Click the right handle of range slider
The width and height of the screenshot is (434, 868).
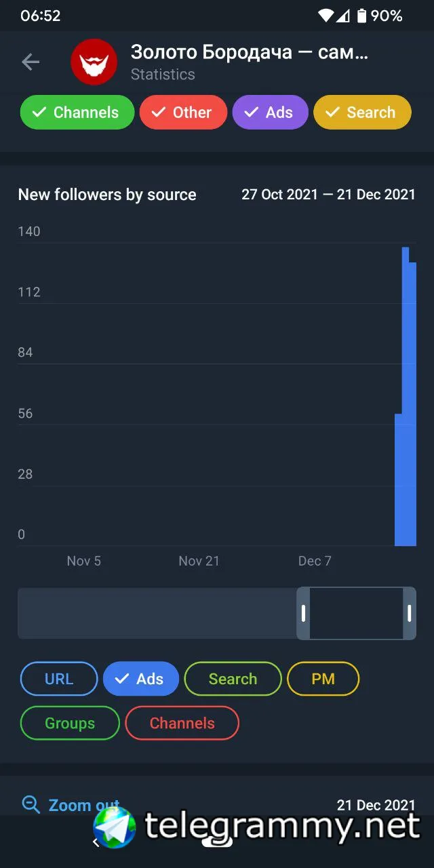[x=410, y=613]
